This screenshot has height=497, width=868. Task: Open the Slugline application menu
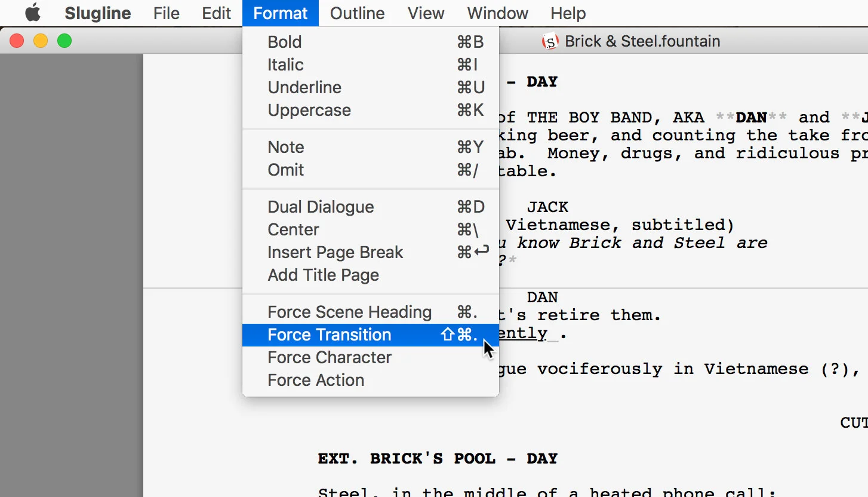pos(98,13)
